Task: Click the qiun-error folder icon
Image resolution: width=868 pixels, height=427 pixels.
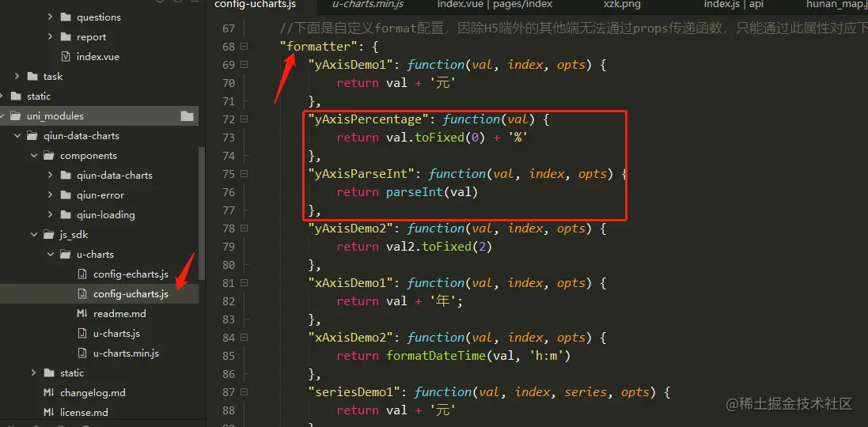Action: 66,195
